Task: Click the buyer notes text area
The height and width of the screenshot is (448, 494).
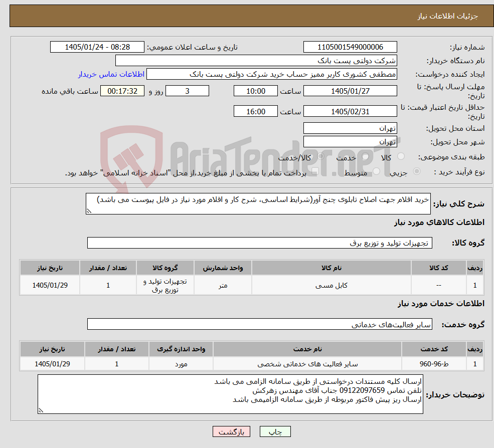Action: [x=230, y=394]
